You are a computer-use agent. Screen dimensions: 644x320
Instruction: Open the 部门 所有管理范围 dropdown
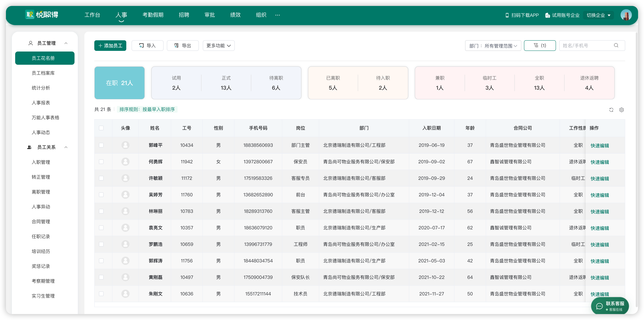point(493,46)
